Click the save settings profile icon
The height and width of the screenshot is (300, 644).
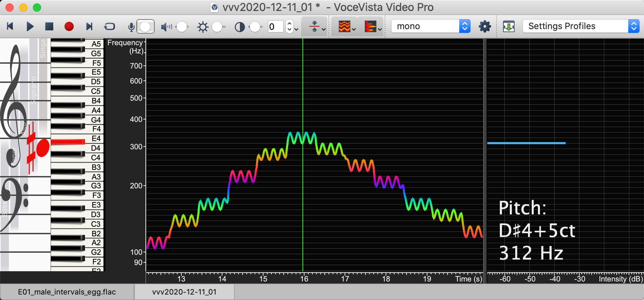(x=509, y=26)
